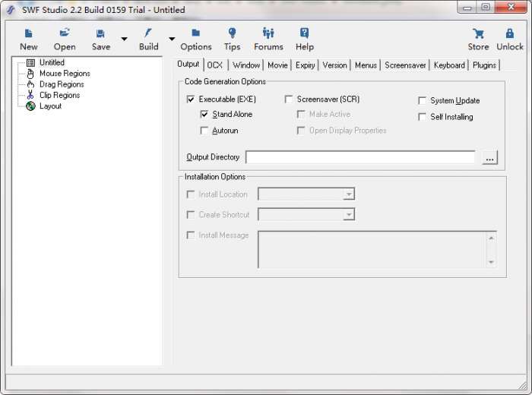This screenshot has width=532, height=395.
Task: Open the Keyboard tab
Action: (x=449, y=65)
